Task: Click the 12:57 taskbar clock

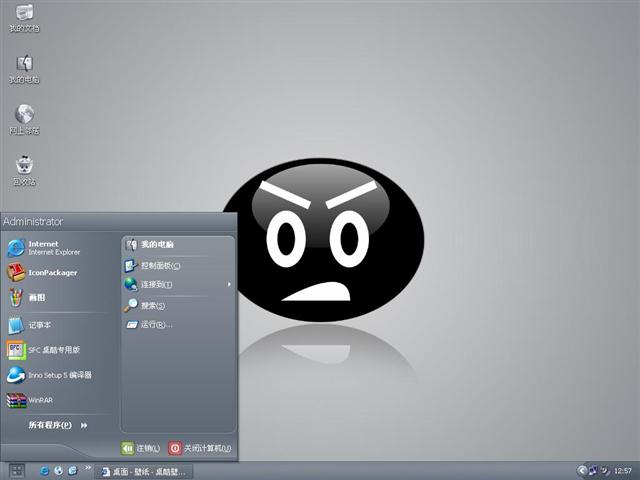Action: (622, 471)
